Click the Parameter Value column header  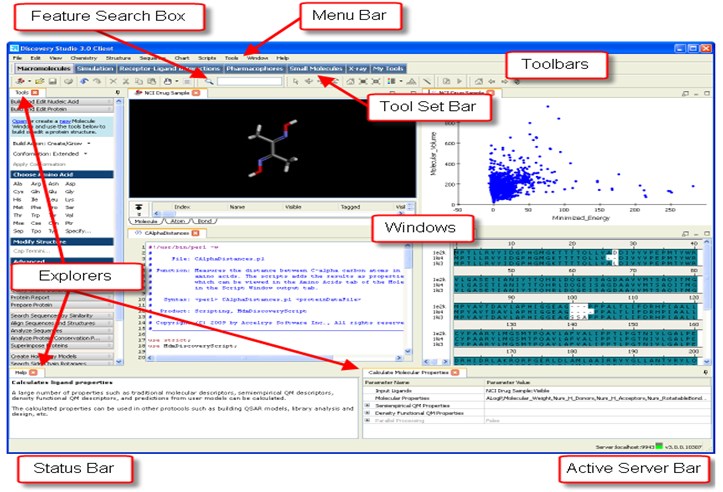point(598,382)
